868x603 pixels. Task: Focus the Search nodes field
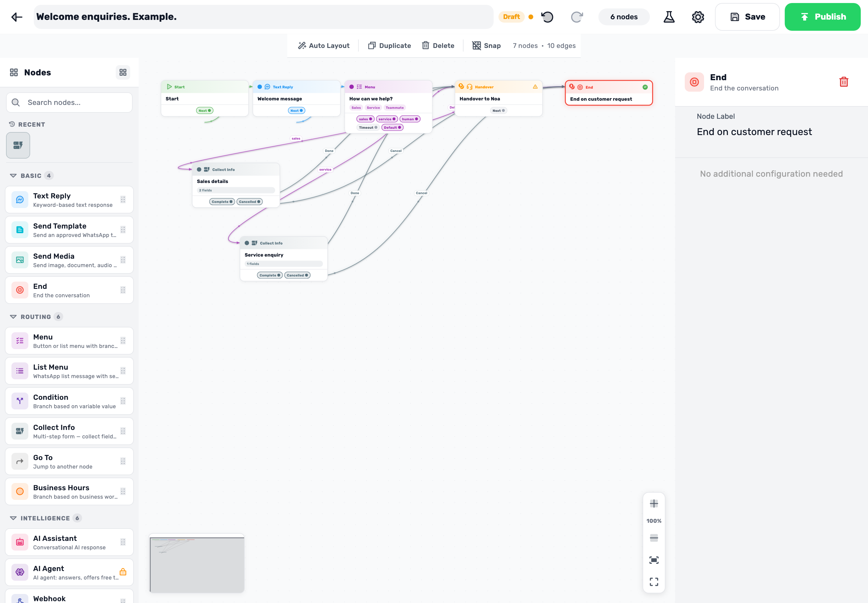(69, 103)
